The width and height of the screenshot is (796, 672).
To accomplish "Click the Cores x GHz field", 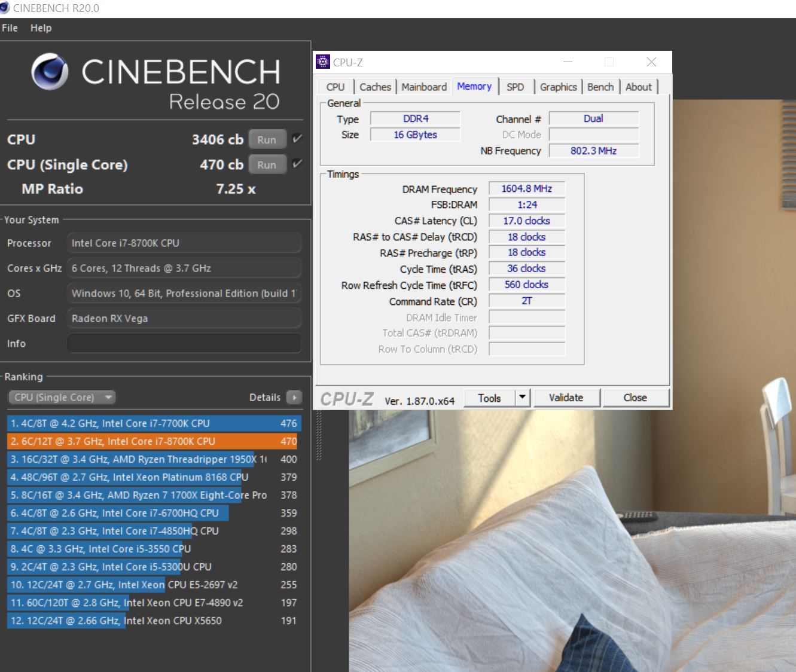I will (x=184, y=268).
